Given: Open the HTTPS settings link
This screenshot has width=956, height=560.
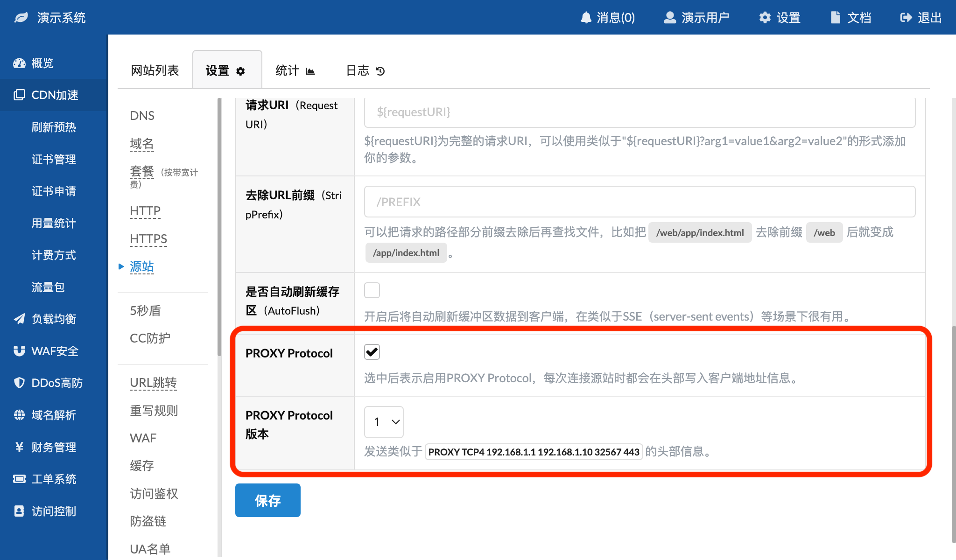Looking at the screenshot, I should pyautogui.click(x=148, y=239).
